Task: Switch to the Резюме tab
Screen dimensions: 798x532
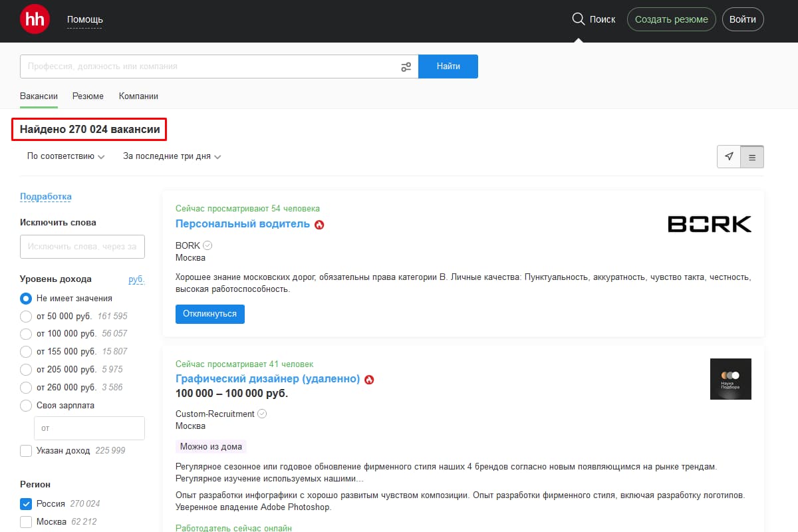Action: coord(88,96)
